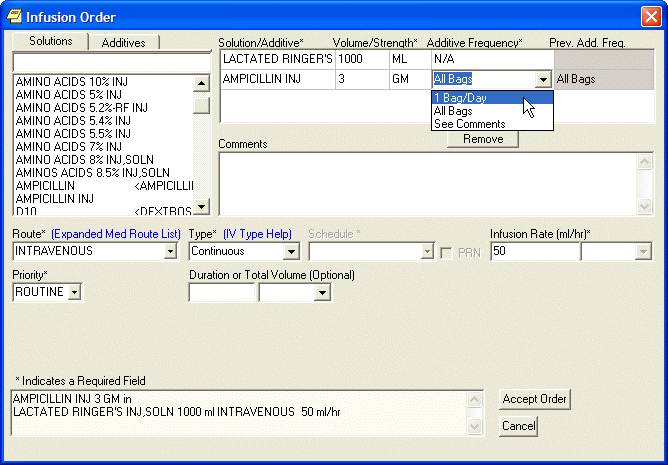Switch to the Additives tab

pos(123,42)
